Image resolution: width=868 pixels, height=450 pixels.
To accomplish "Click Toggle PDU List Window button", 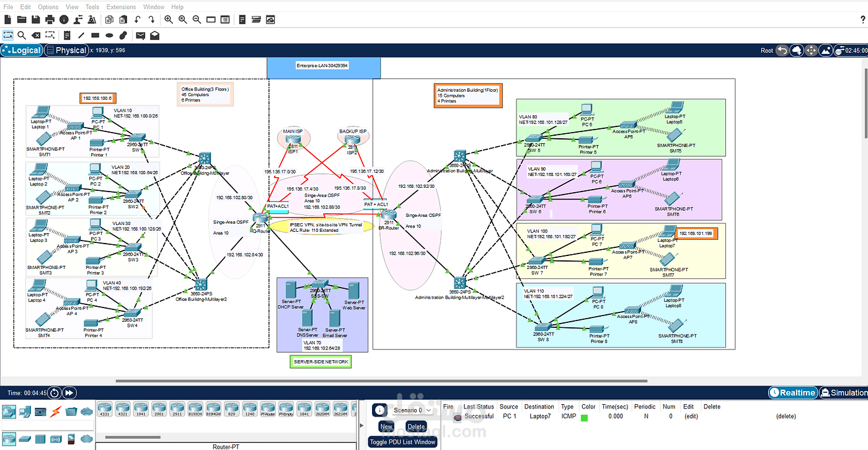I will click(403, 442).
